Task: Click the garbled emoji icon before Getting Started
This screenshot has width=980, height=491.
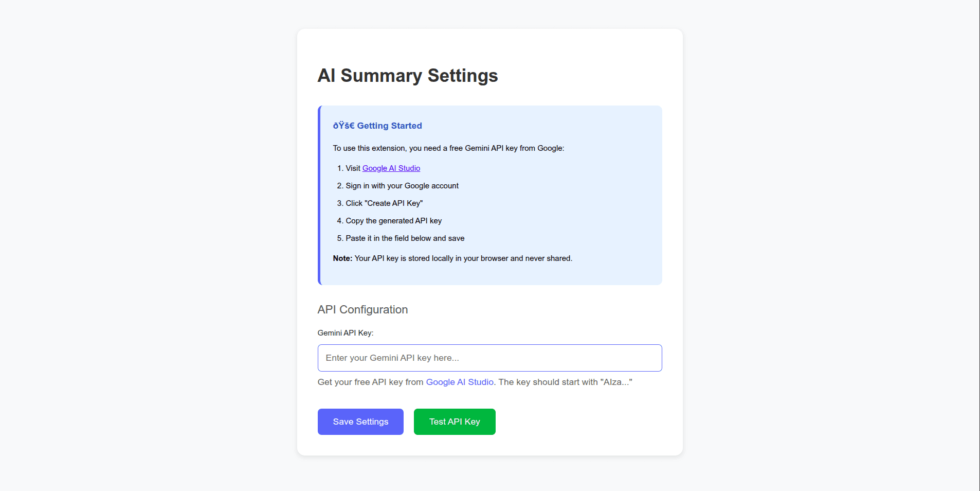Action: [343, 126]
